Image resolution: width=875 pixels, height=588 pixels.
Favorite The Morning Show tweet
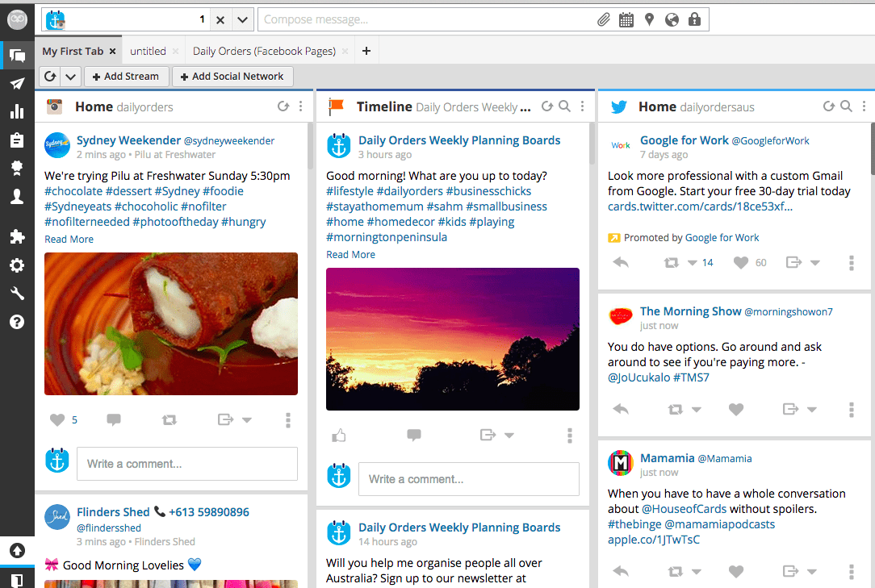[x=736, y=410]
